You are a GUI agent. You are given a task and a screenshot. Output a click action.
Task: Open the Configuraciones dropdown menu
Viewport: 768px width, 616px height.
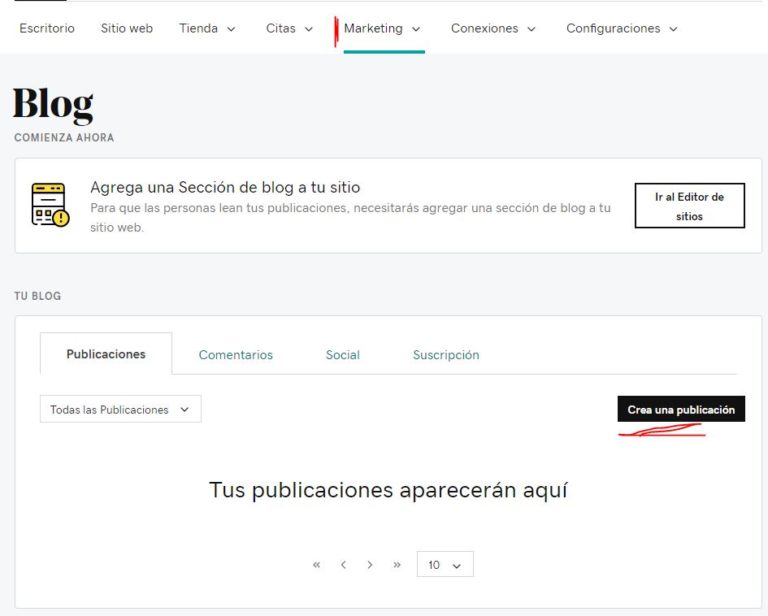tap(622, 28)
